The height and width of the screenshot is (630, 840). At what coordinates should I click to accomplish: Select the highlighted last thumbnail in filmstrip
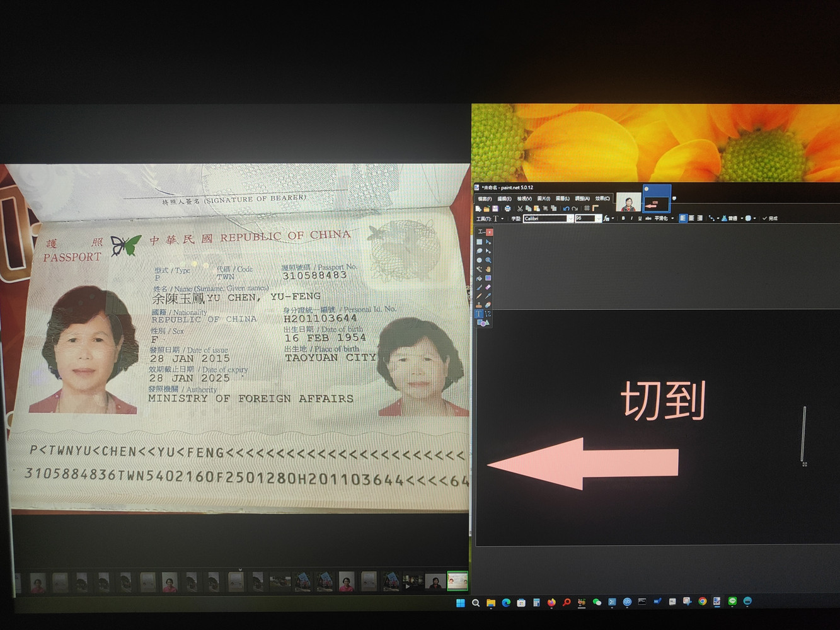coord(457,581)
